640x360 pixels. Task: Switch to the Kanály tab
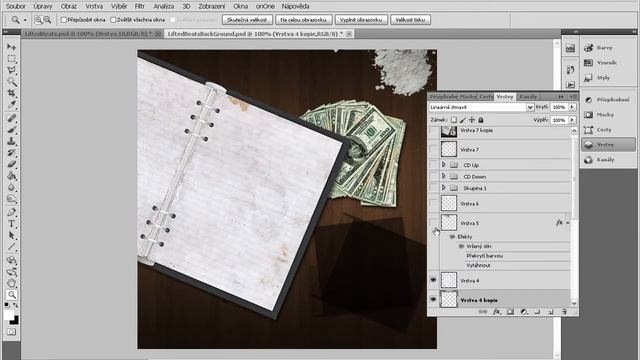pyautogui.click(x=528, y=97)
